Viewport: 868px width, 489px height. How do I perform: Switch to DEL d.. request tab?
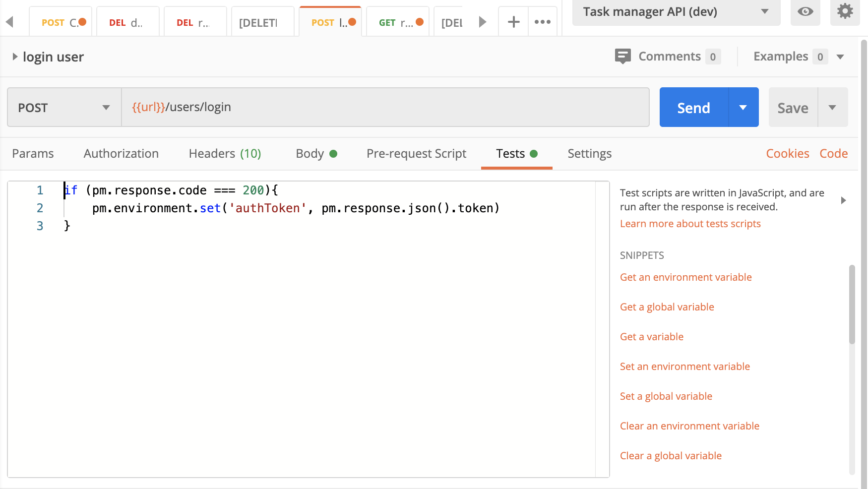[128, 22]
